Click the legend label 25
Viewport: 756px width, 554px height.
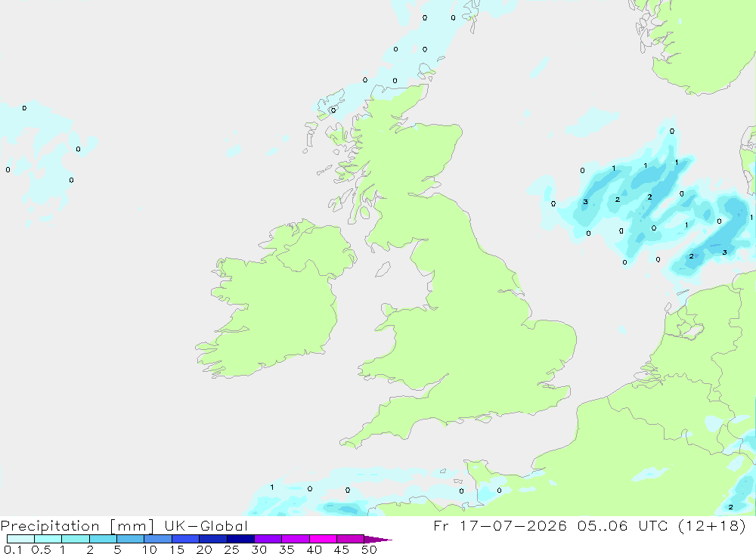coord(232,549)
